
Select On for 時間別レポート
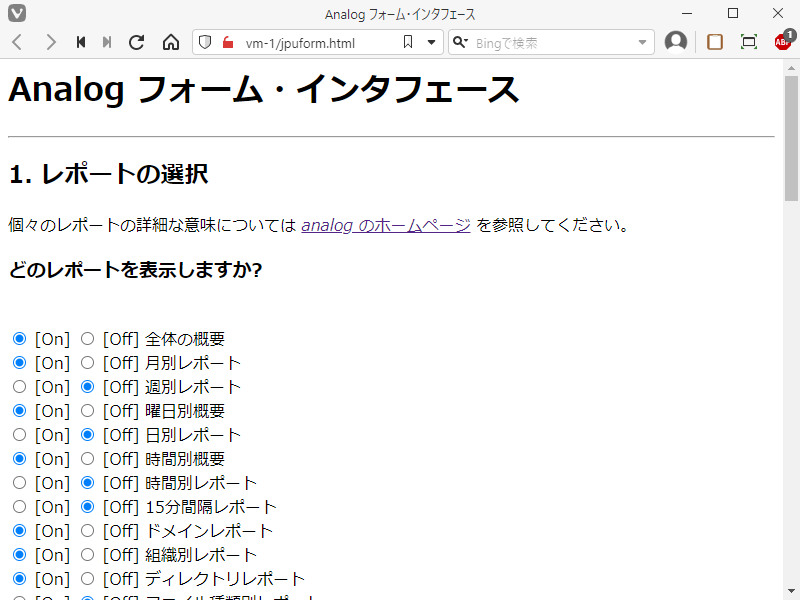tap(19, 483)
